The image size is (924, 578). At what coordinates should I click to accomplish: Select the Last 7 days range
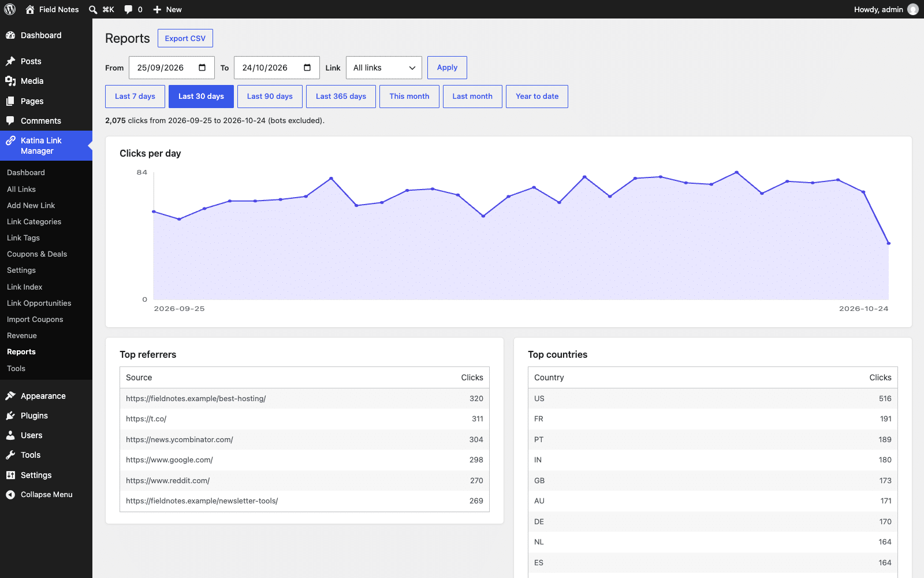135,97
